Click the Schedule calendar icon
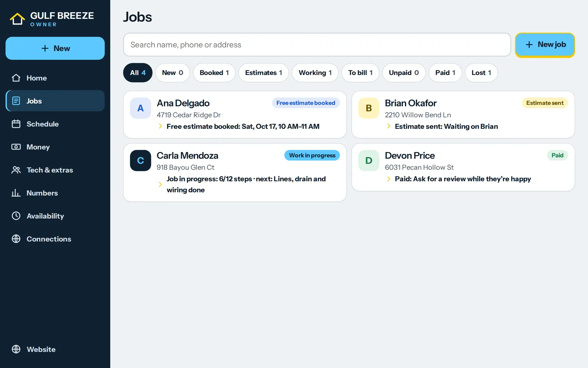Viewport: 588px width, 368px height. pos(16,124)
